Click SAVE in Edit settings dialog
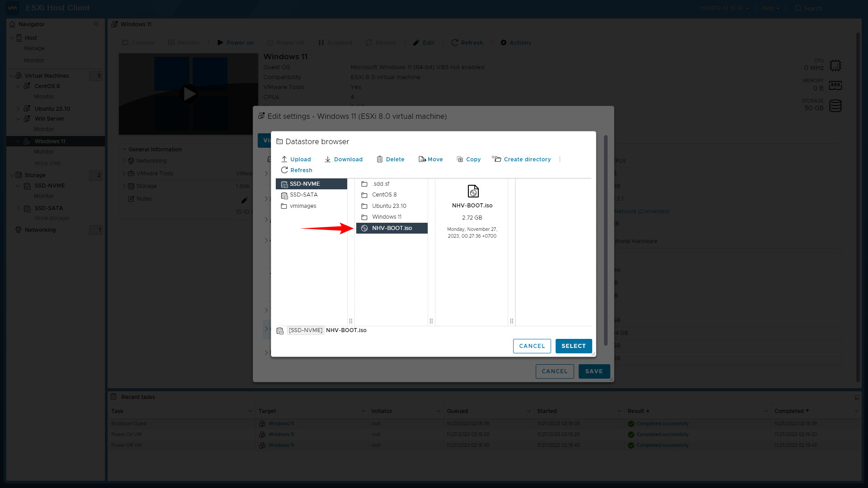 (594, 371)
